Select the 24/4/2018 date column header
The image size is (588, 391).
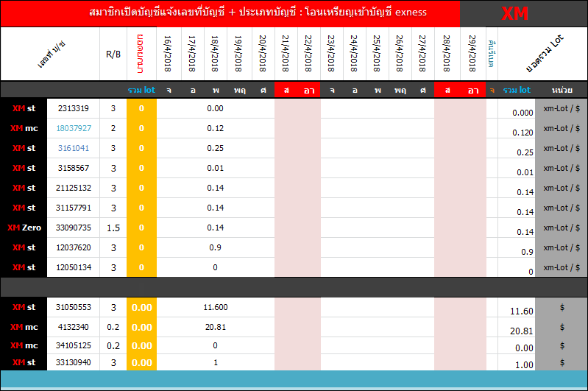pos(354,54)
